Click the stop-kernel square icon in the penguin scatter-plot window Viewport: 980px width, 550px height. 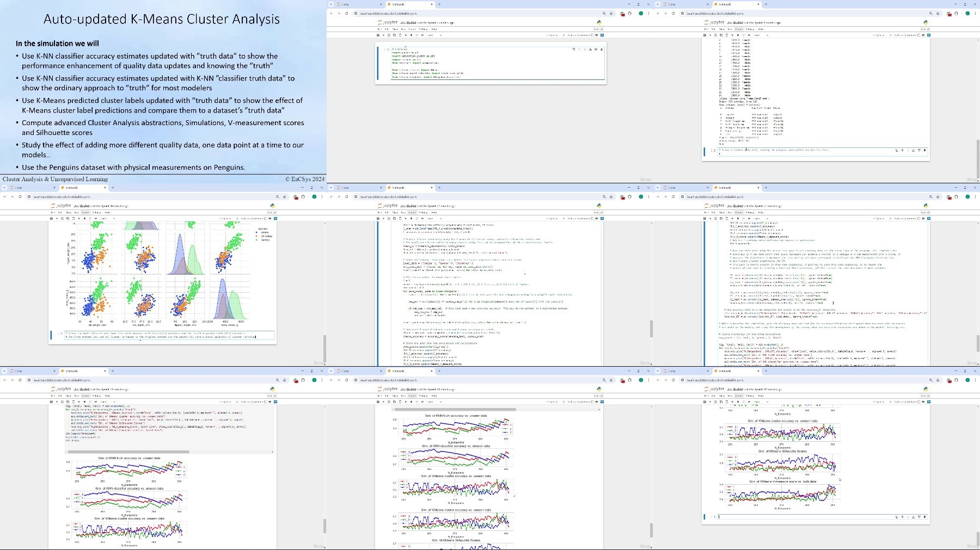click(84, 218)
